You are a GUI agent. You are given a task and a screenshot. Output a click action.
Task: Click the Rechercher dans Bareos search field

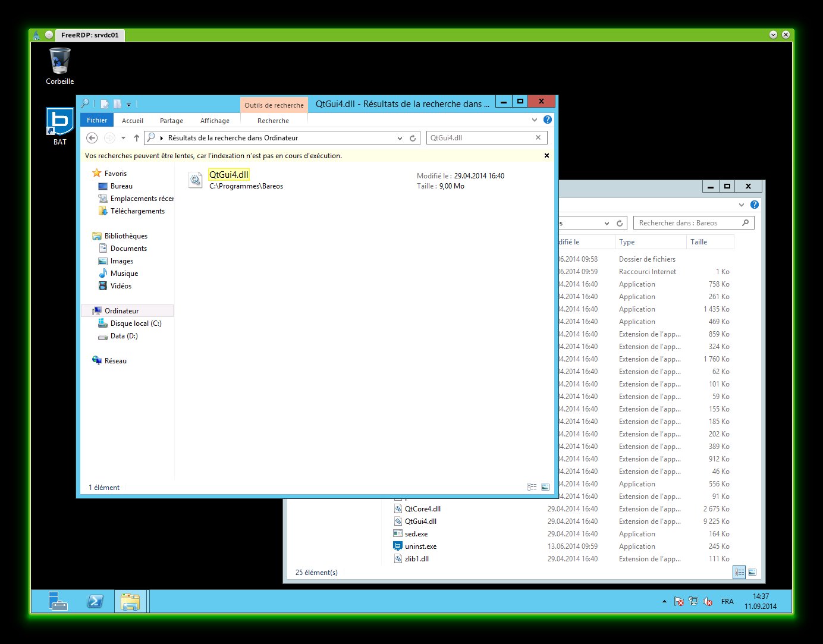click(687, 223)
